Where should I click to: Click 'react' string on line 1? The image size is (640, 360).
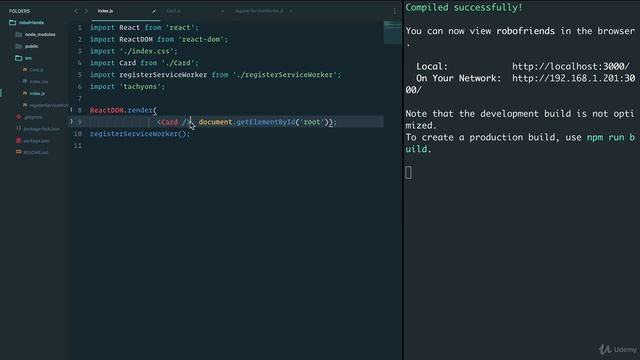(180, 27)
